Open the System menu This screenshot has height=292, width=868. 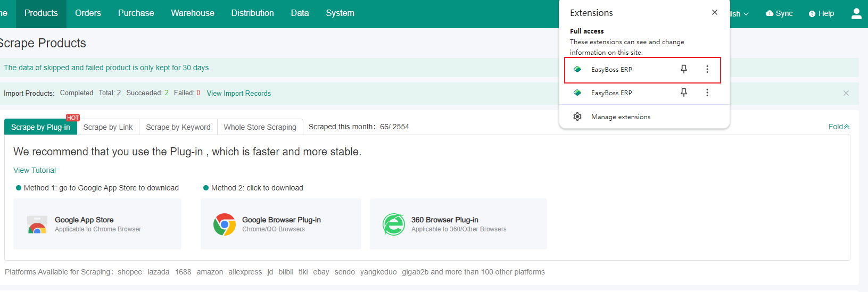(340, 13)
